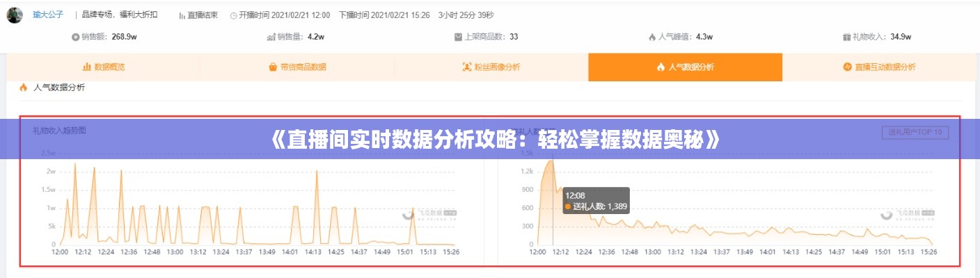The image size is (980, 278).
Task: Click 开播时间 2021/02/21 12:00 text
Action: point(285,15)
